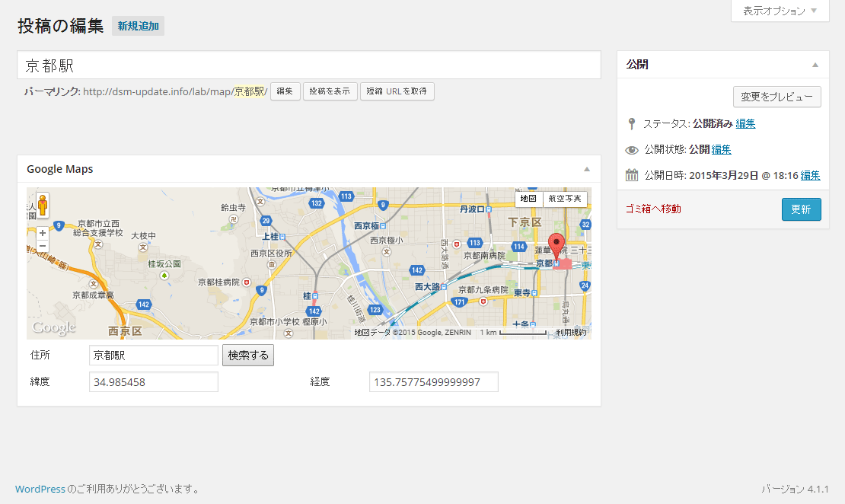Zoom out with the map minus button
The image size is (845, 504).
coord(43,246)
